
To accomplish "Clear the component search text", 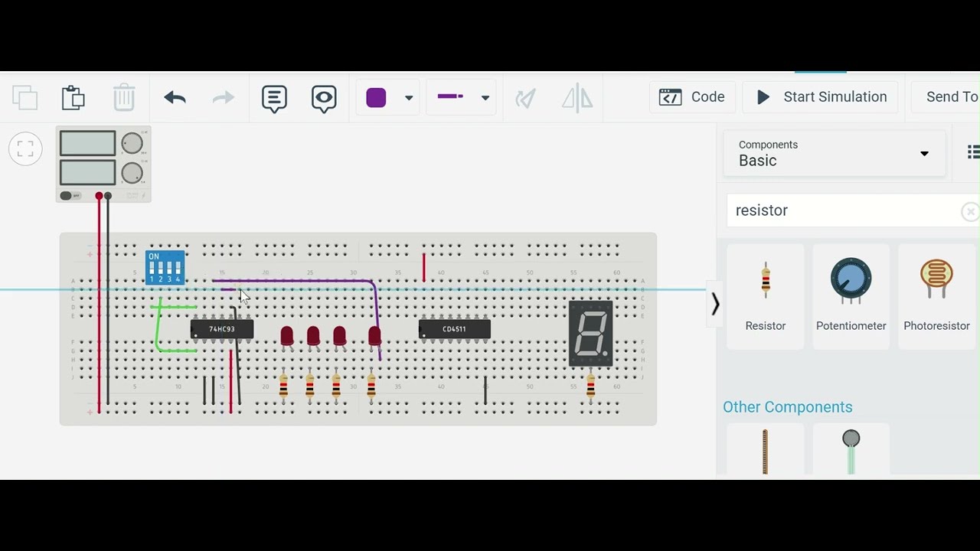I will coord(969,211).
